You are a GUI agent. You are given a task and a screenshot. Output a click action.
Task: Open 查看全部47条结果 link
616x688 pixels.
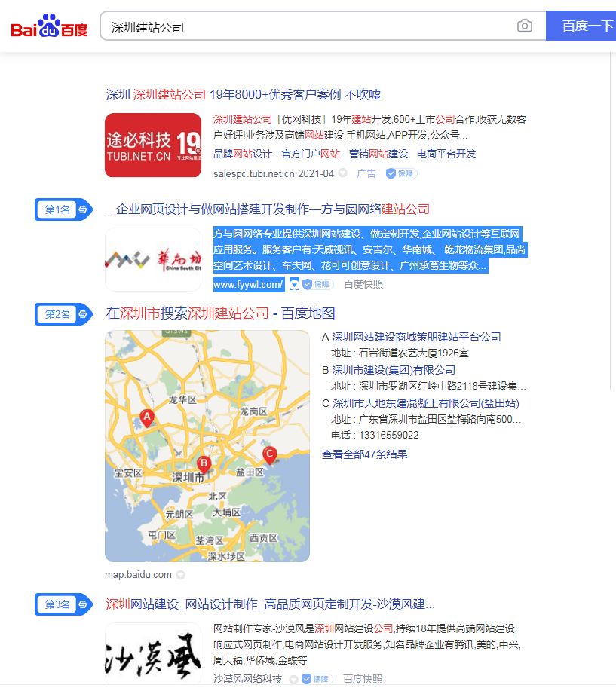364,454
